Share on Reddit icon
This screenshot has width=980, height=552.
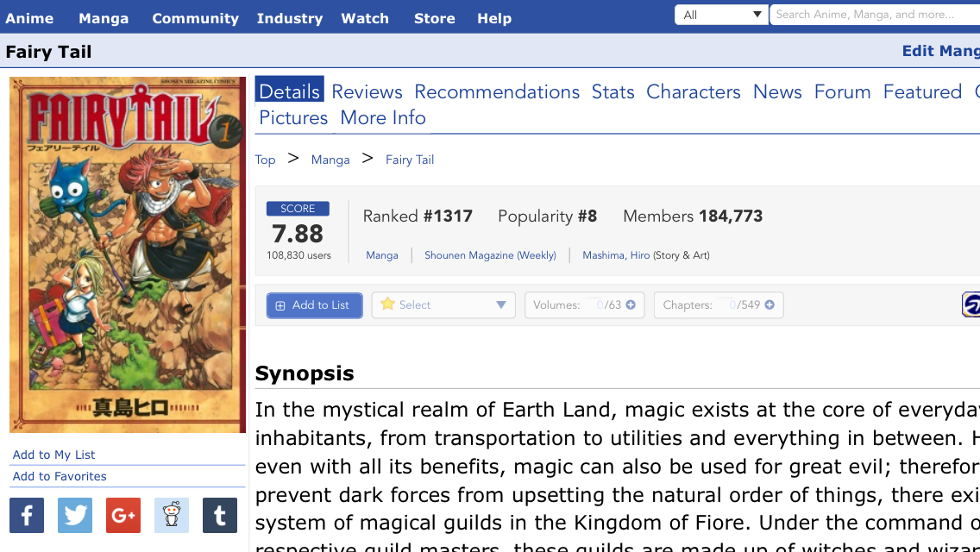tap(172, 515)
